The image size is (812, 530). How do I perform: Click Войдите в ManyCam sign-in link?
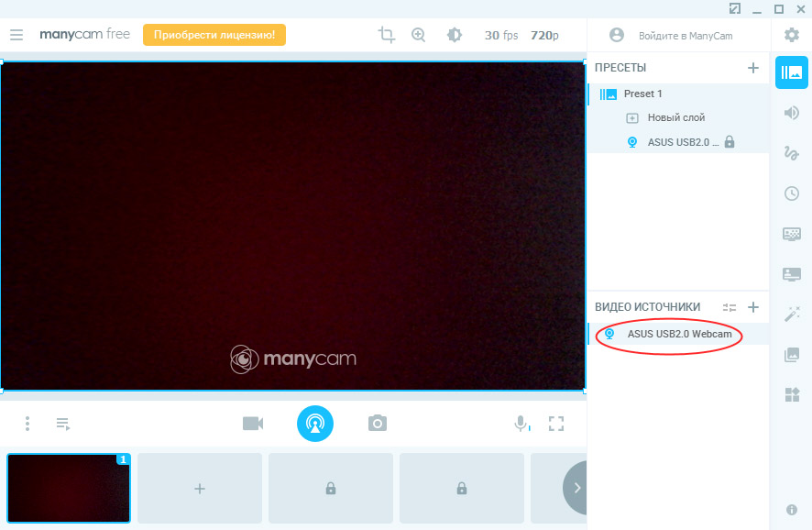tap(686, 36)
